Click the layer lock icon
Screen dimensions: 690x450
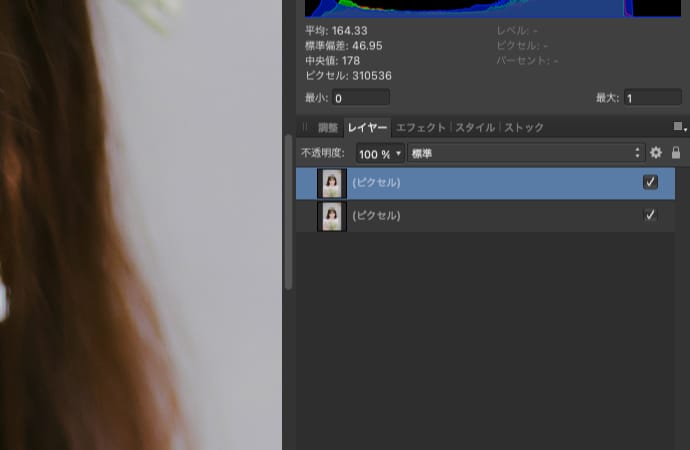click(676, 153)
